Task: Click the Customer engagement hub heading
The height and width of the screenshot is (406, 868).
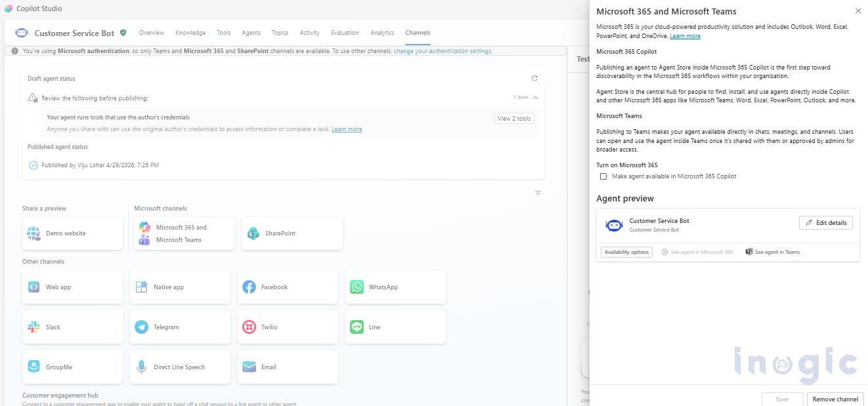Action: point(60,396)
